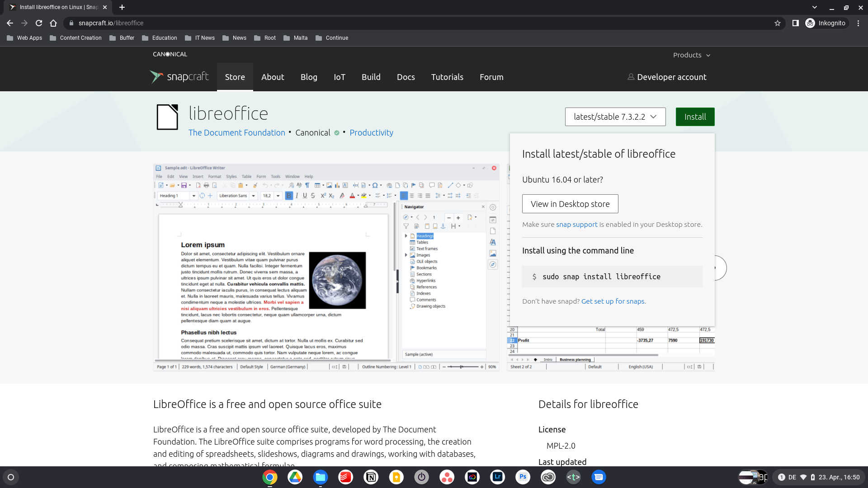Open a new browser tab

click(122, 7)
